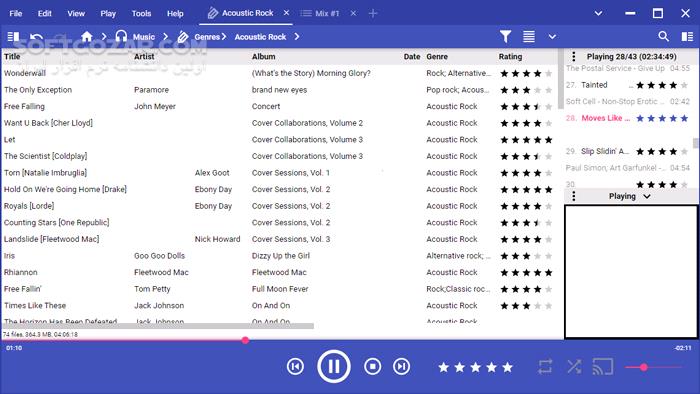Image resolution: width=700 pixels, height=394 pixels.
Task: Open the Playing preview panel options menu
Action: pos(574,196)
